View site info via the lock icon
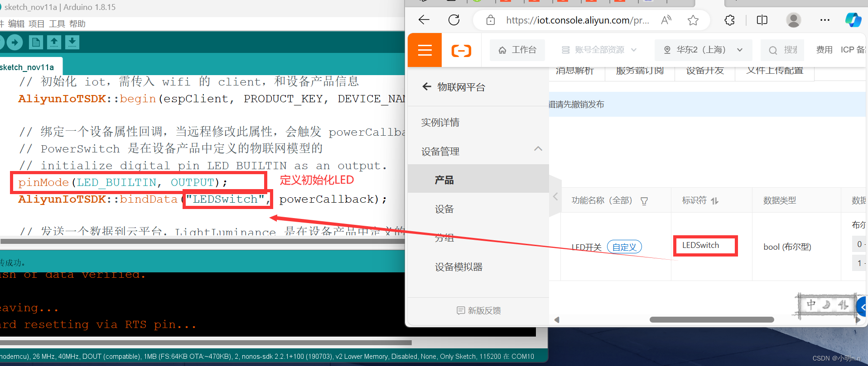868x366 pixels. coord(491,20)
